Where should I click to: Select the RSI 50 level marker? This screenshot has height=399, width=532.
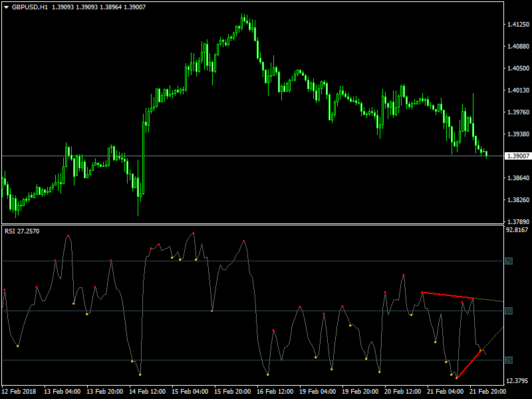click(508, 311)
